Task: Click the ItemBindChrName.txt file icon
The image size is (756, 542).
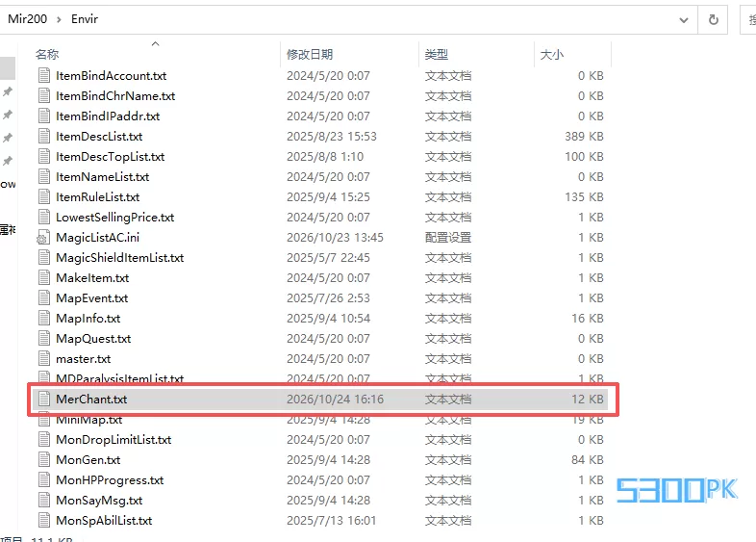Action: (44, 96)
